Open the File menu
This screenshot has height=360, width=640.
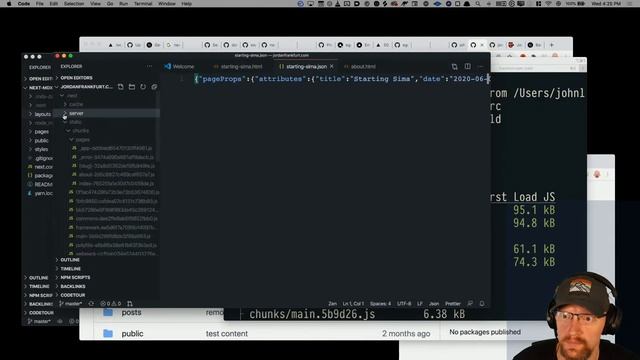point(40,3)
